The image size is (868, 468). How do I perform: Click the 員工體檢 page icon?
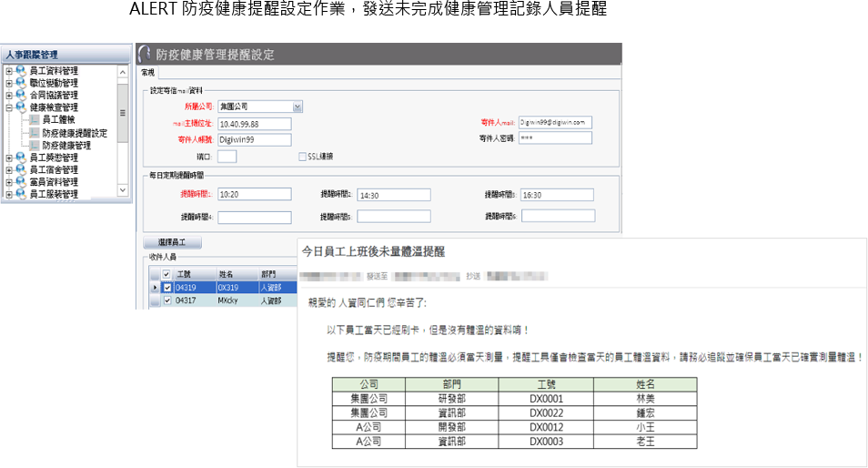(35, 120)
